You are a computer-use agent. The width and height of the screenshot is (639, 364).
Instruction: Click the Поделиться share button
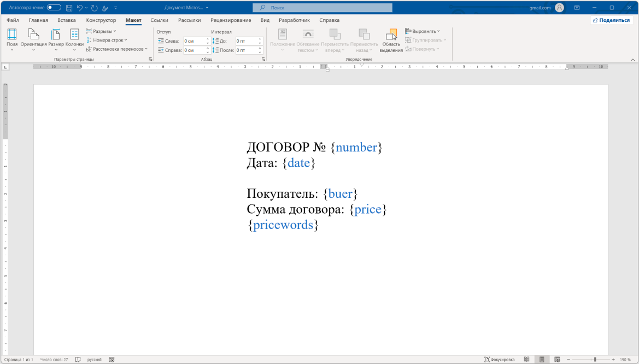pyautogui.click(x=611, y=20)
